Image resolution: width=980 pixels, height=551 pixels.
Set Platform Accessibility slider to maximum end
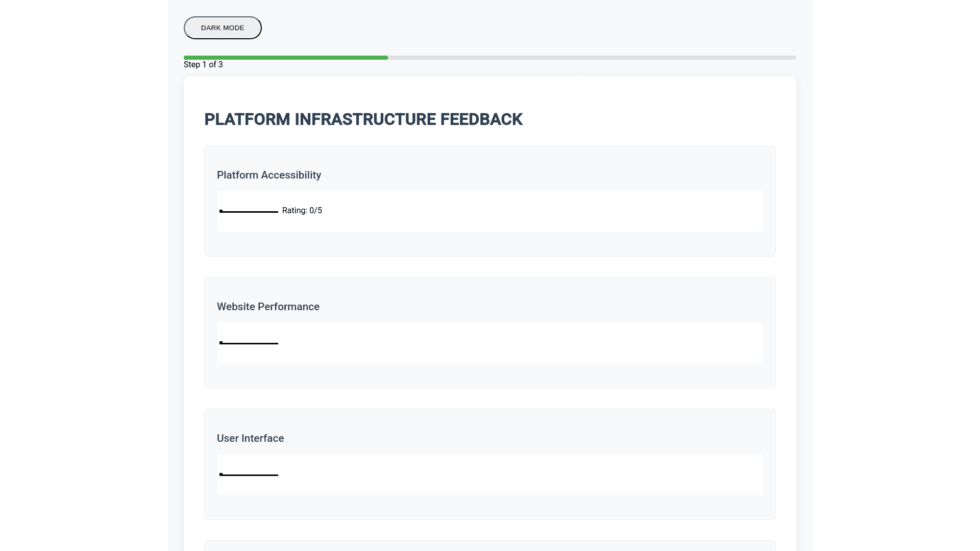277,211
